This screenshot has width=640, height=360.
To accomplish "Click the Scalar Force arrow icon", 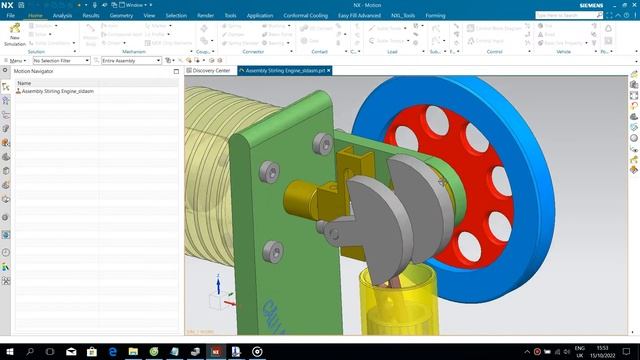I will [x=371, y=28].
